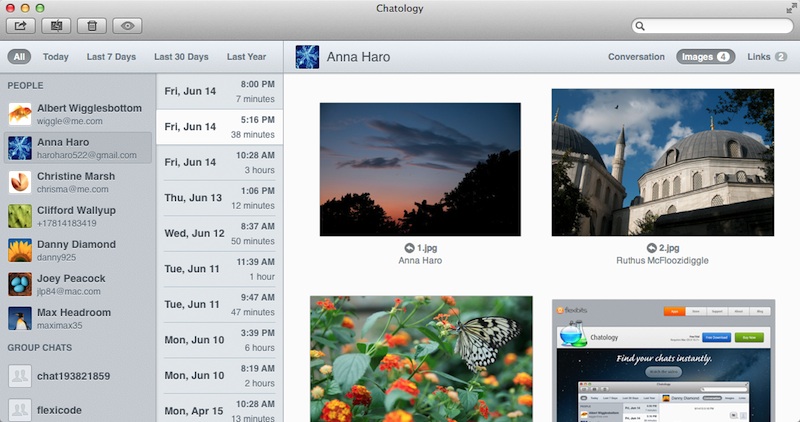800x422 pixels.
Task: Select Joey Peacock contact name
Action: [71, 278]
